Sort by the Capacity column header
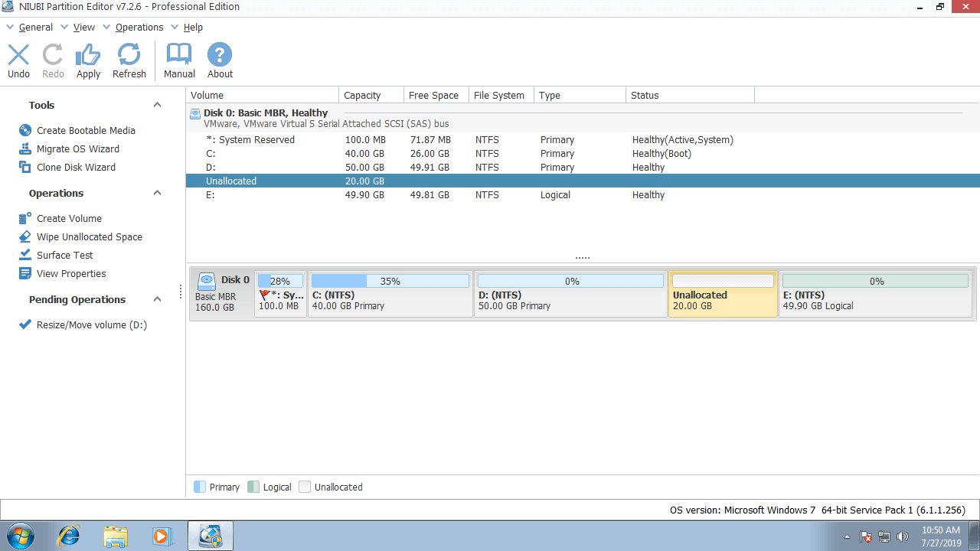 pos(363,96)
